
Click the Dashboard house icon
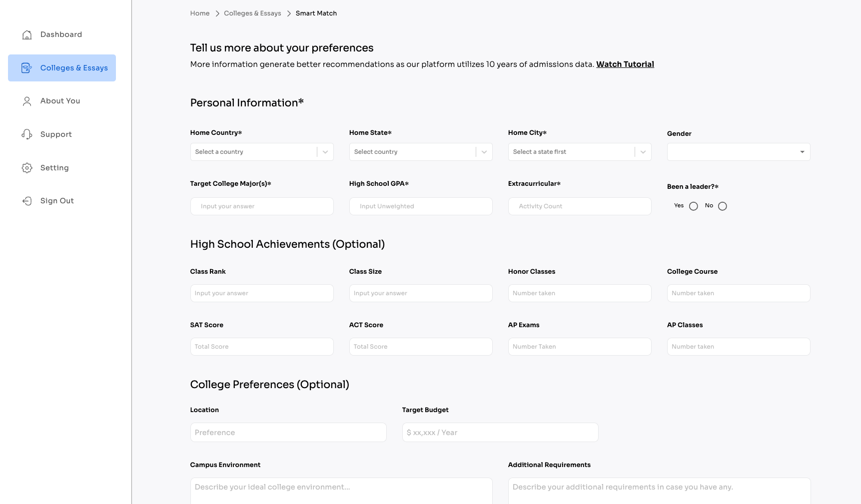click(x=27, y=35)
